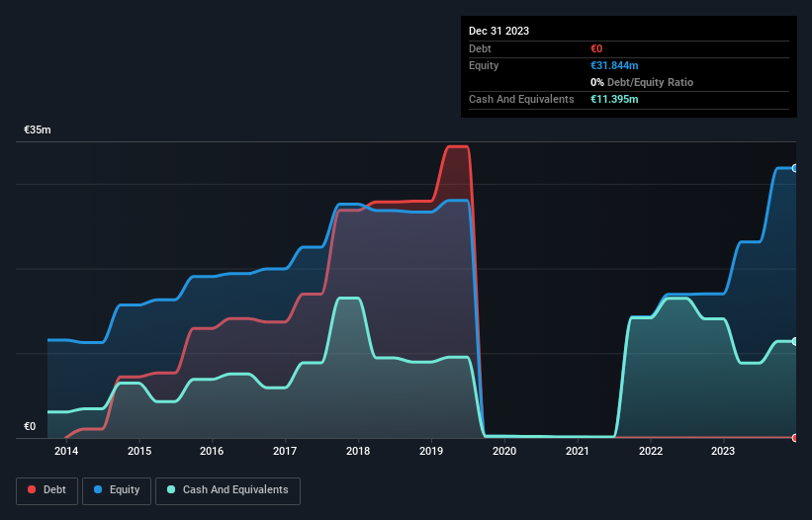812x520 pixels.
Task: Select the blue Equity endpoint marker
Action: pyautogui.click(x=795, y=168)
